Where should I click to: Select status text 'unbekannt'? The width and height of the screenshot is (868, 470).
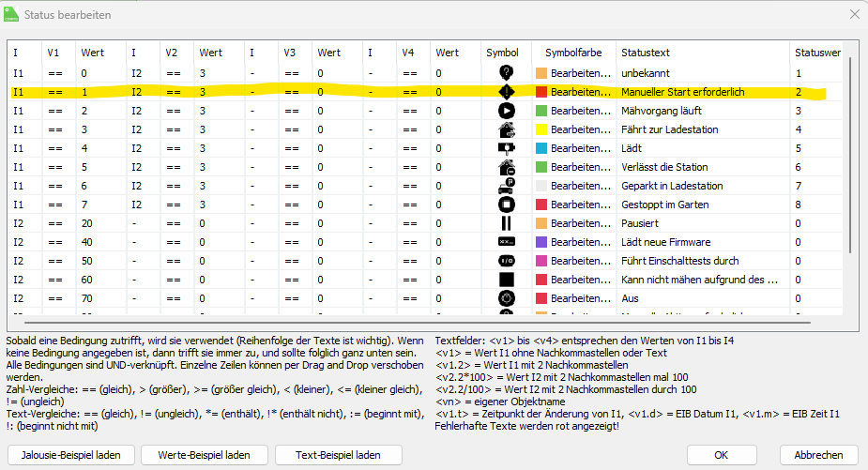646,73
